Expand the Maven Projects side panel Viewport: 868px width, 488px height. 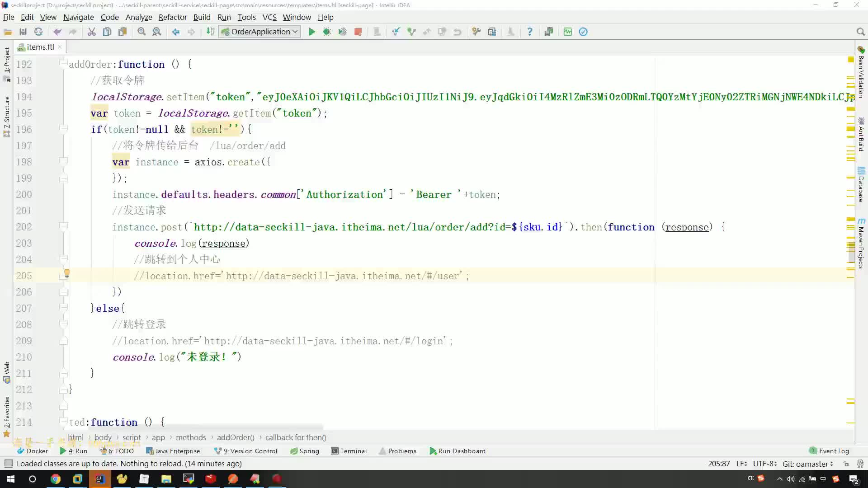coord(861,244)
